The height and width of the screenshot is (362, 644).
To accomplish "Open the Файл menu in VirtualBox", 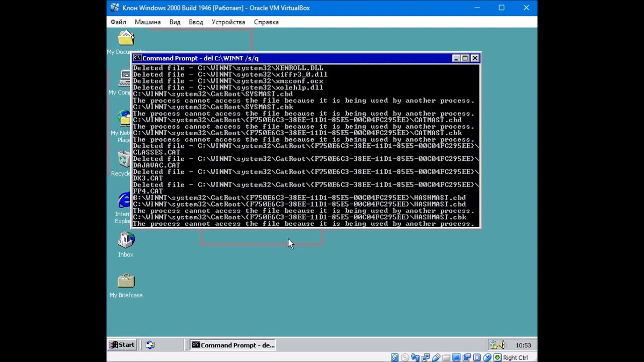I will [x=118, y=22].
